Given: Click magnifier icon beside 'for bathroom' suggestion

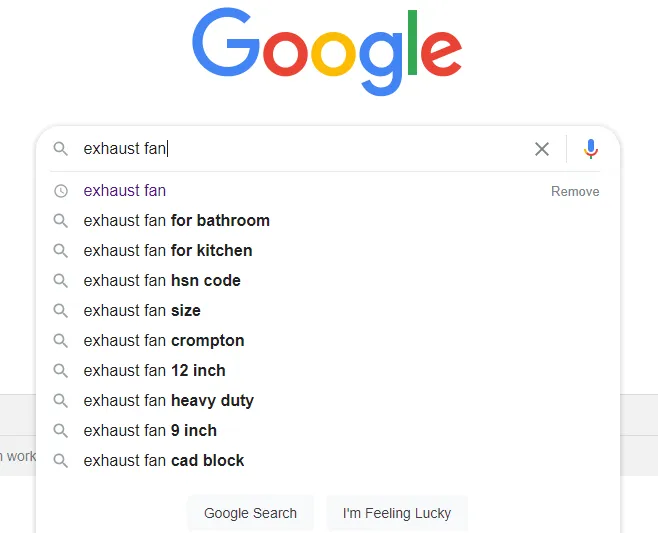Looking at the screenshot, I should 61,221.
